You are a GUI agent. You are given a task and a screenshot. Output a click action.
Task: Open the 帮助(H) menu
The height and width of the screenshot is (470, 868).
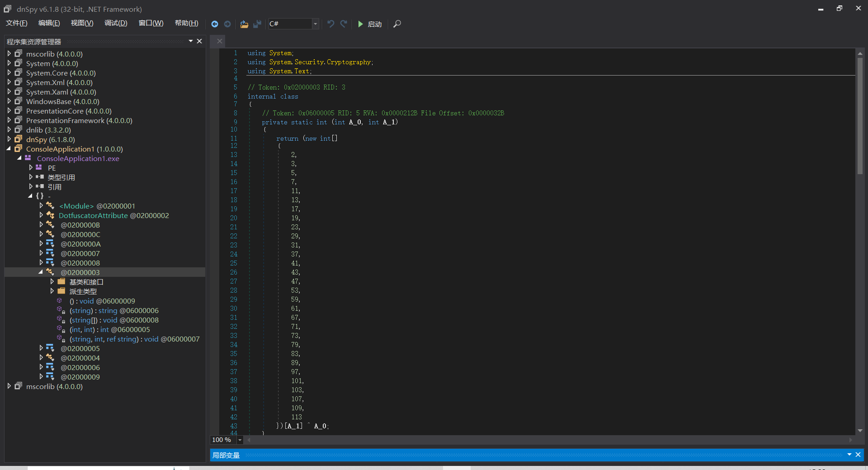pyautogui.click(x=186, y=23)
